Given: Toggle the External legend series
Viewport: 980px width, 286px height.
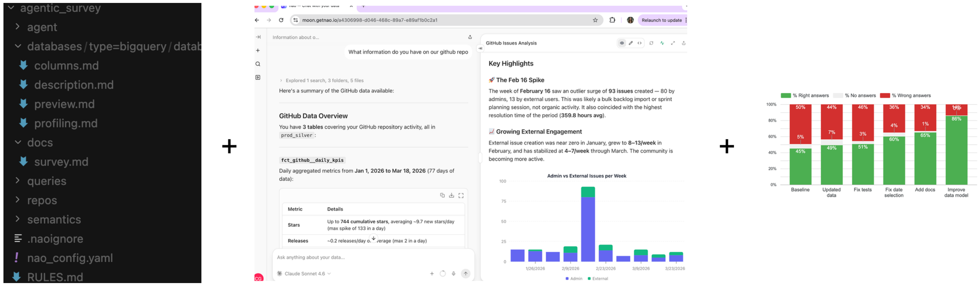Looking at the screenshot, I should tap(598, 279).
